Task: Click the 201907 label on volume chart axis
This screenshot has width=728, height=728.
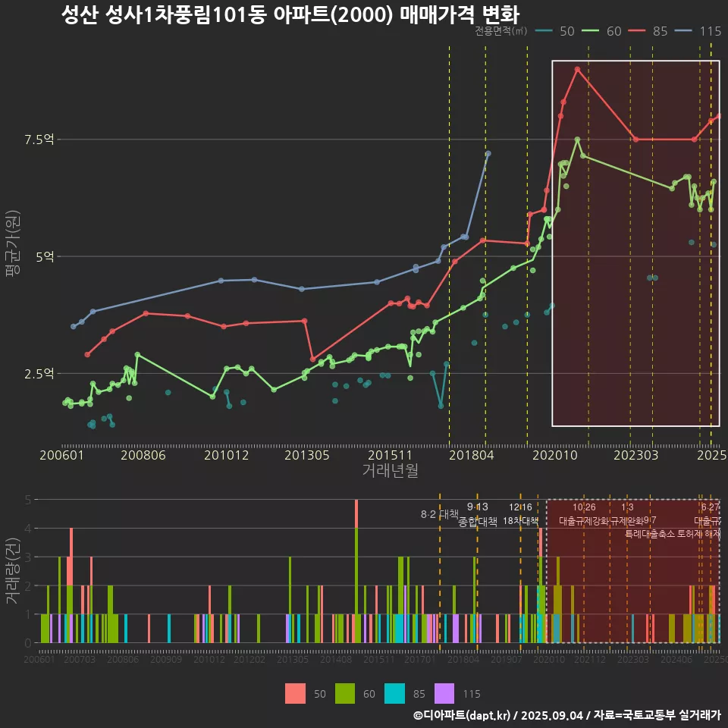Action: [507, 659]
